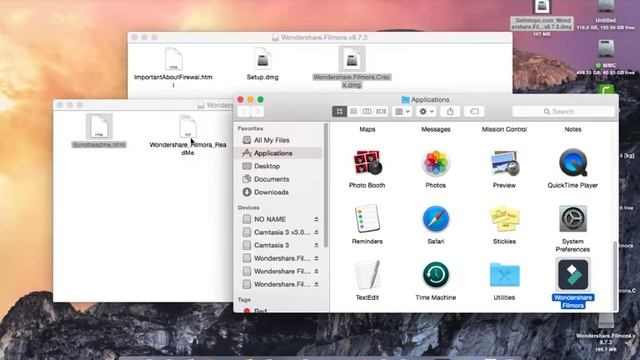This screenshot has width=640, height=360.
Task: Click the Edit Tags toolbar button
Action: 474,111
